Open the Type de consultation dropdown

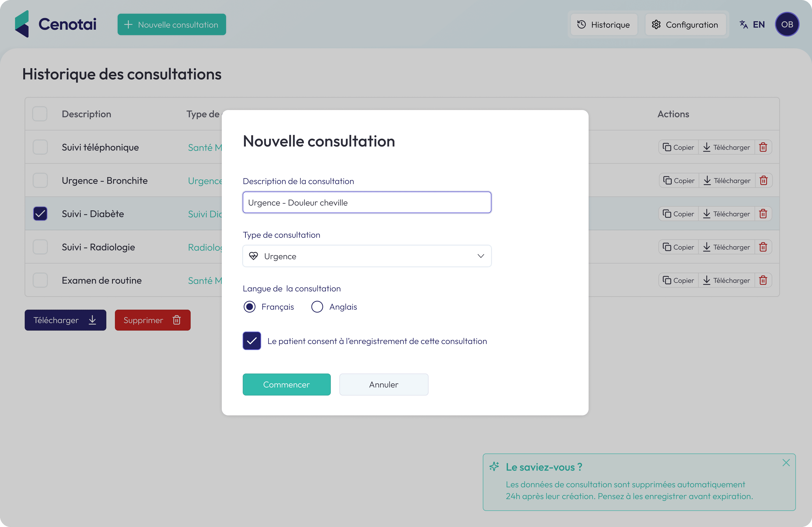click(x=367, y=256)
